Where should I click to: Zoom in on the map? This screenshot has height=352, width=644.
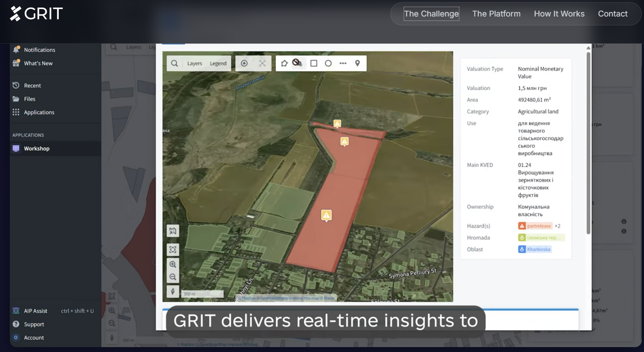(173, 264)
